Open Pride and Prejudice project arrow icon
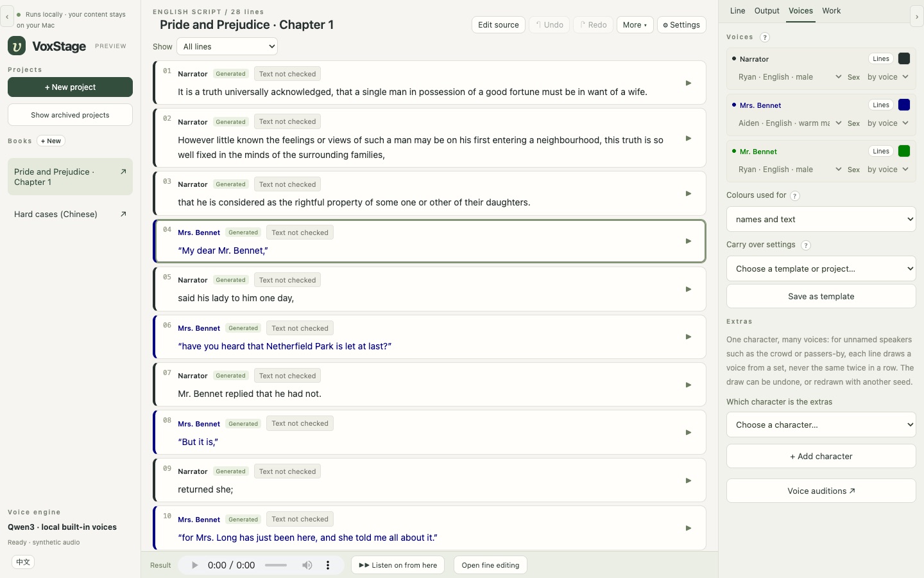 point(123,172)
